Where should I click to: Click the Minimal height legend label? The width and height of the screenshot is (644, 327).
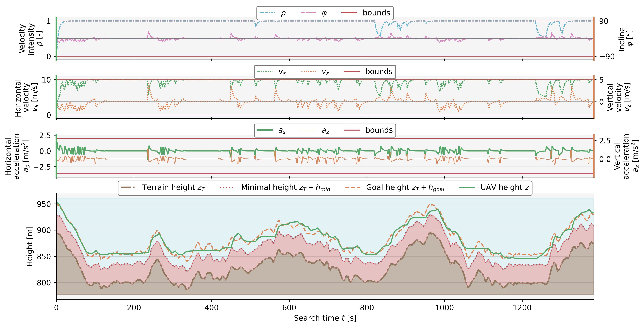coord(286,187)
